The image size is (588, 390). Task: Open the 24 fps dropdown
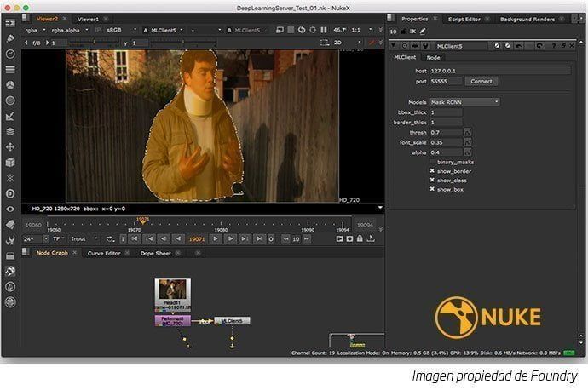[36, 238]
